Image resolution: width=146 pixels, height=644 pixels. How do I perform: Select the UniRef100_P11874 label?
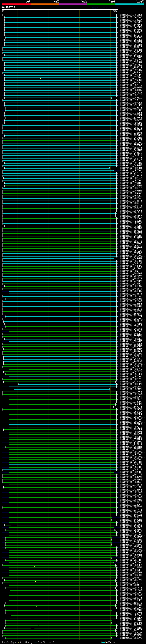pos(131,316)
